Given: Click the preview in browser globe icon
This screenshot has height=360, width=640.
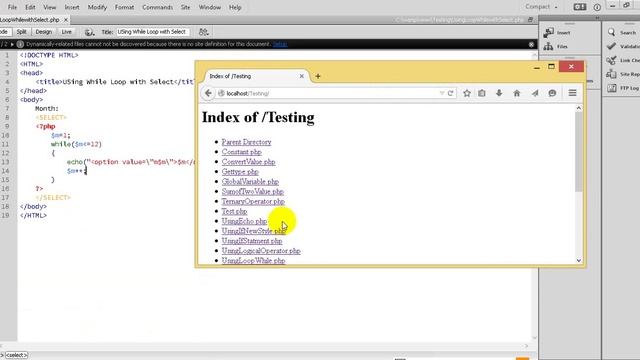Looking at the screenshot, I should tap(89, 32).
